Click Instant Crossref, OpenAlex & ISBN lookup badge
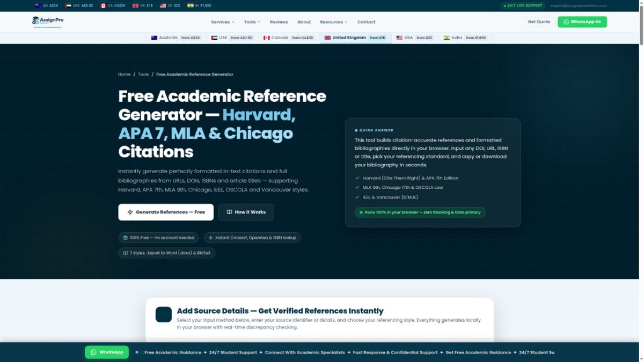Image resolution: width=644 pixels, height=362 pixels. pyautogui.click(x=252, y=238)
